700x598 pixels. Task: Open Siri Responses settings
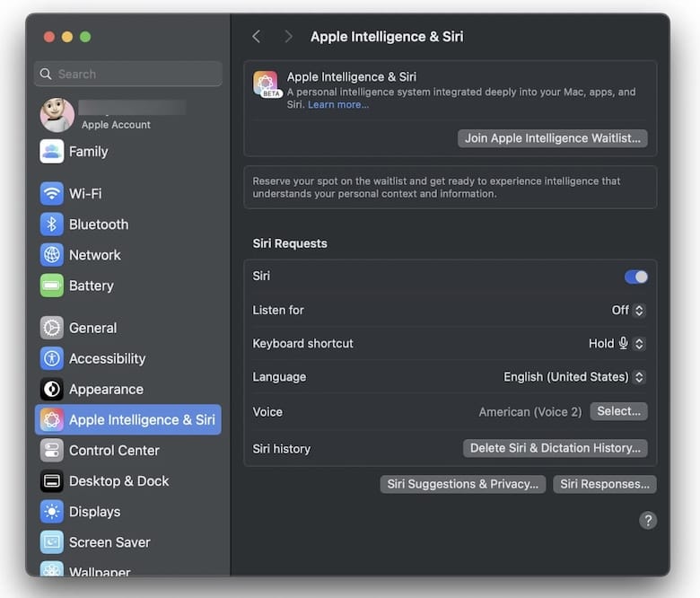click(605, 484)
